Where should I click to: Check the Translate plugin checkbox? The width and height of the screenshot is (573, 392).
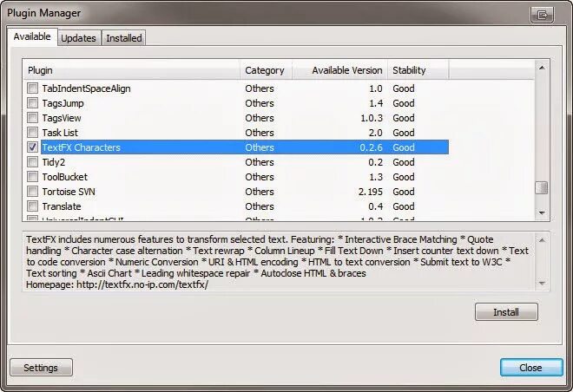click(32, 206)
